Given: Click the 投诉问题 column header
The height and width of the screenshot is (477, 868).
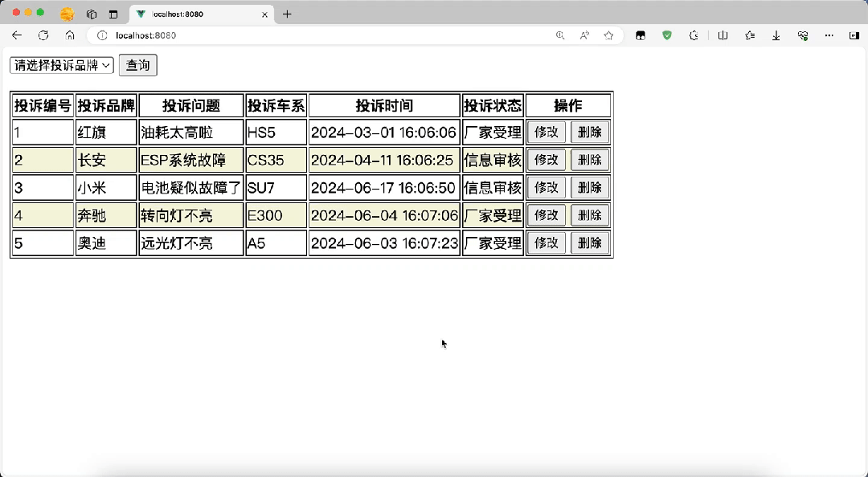Looking at the screenshot, I should (x=191, y=105).
